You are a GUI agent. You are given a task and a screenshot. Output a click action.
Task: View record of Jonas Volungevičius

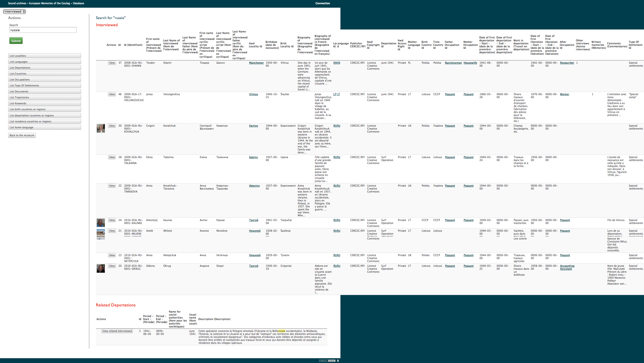(112, 94)
